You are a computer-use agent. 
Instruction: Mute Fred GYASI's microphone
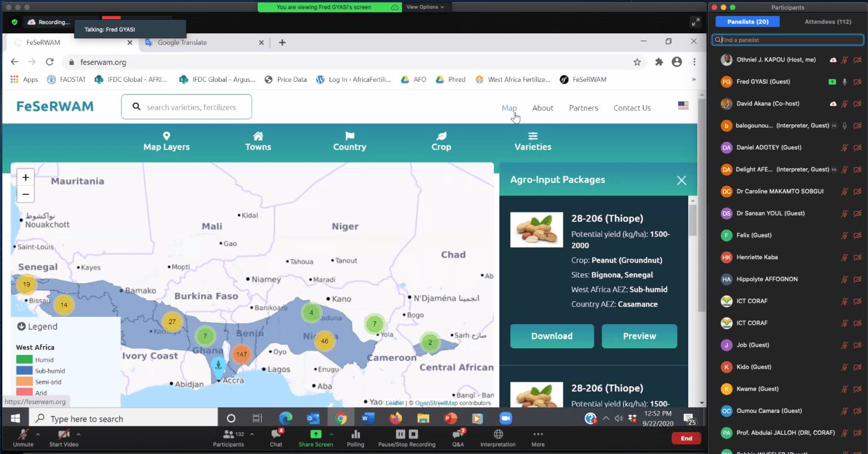tap(845, 81)
